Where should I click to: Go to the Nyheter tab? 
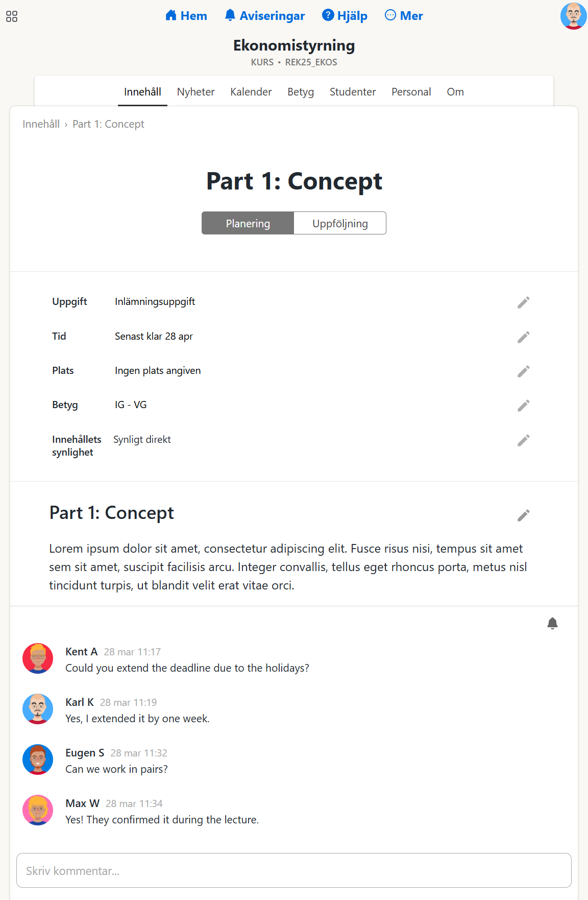195,92
